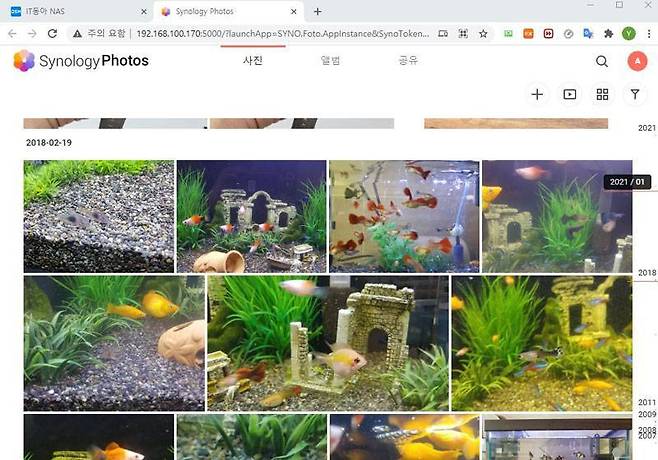The width and height of the screenshot is (658, 460).
Task: Jump to 2018 on the timeline
Action: point(647,273)
